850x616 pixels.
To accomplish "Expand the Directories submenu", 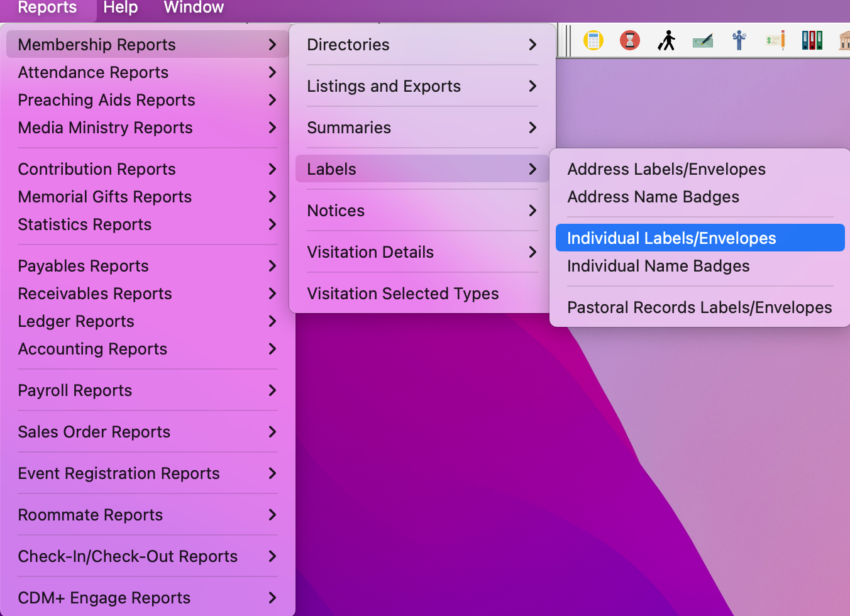I will [x=421, y=45].
